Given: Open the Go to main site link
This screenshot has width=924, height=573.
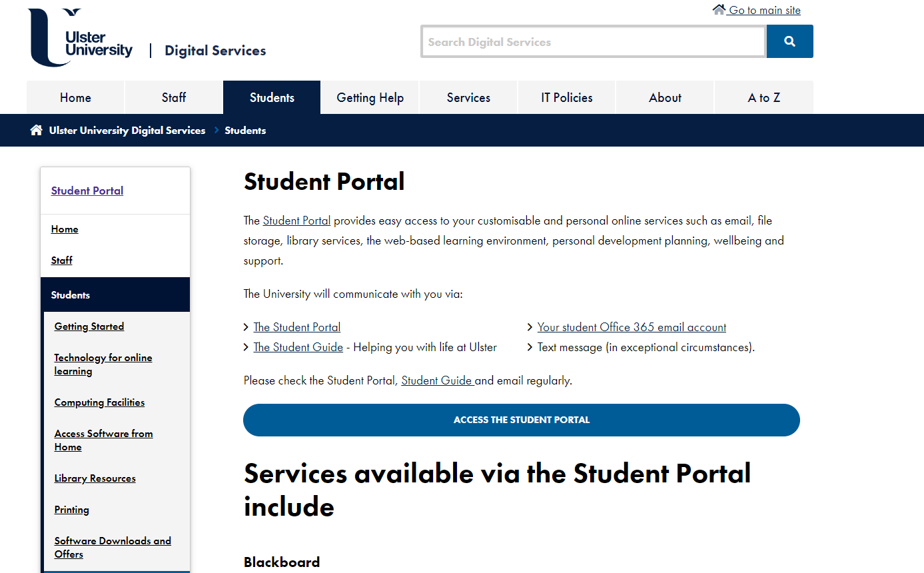Looking at the screenshot, I should coord(764,10).
